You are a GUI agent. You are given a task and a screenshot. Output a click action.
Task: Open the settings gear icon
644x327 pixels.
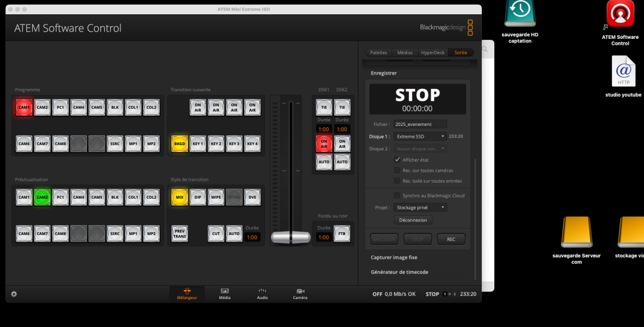tap(14, 294)
